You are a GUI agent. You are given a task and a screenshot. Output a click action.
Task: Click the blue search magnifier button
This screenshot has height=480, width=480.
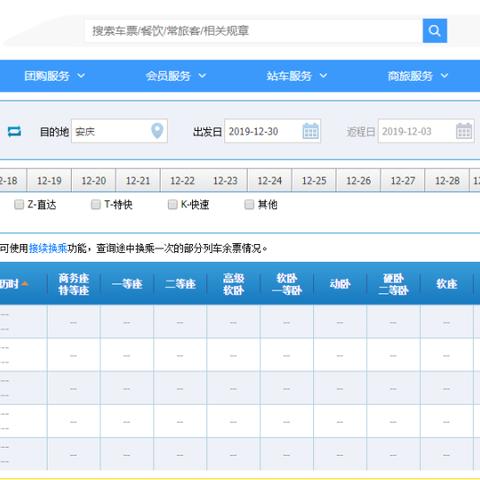tap(435, 31)
